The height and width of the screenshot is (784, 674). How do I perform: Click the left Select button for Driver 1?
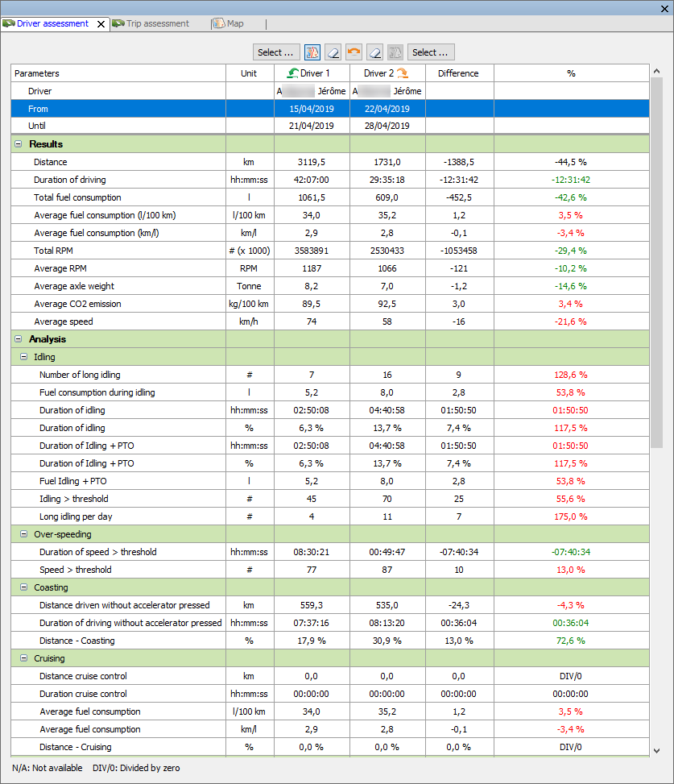276,52
